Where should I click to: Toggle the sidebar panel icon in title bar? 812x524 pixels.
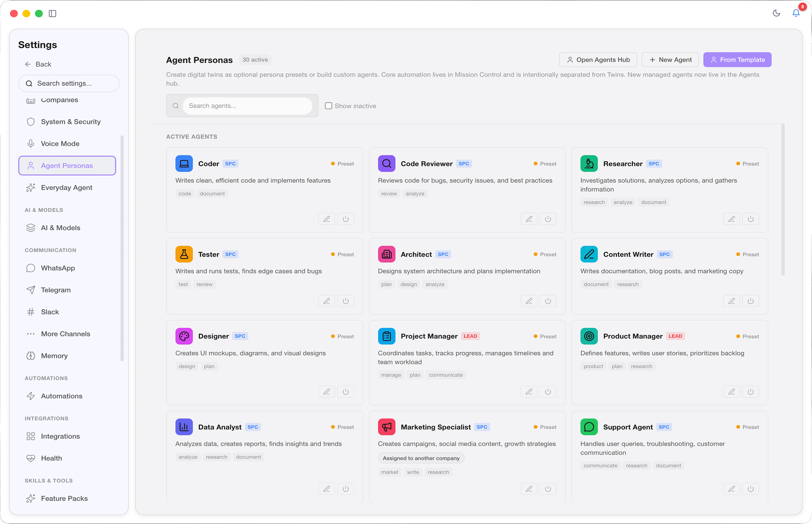(x=52, y=14)
